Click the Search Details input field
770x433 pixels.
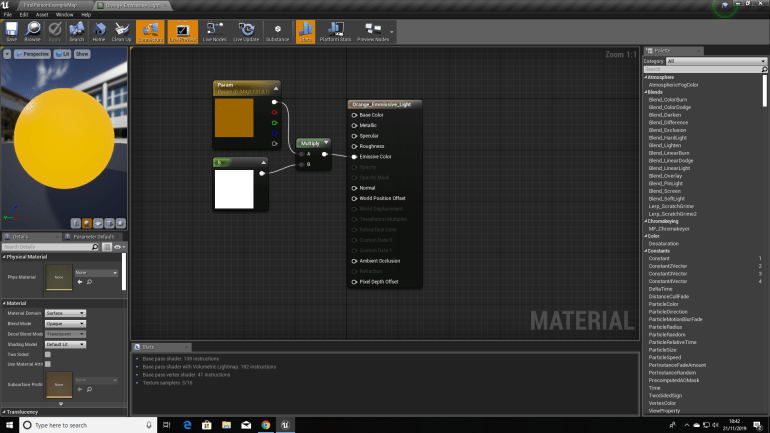[x=47, y=247]
